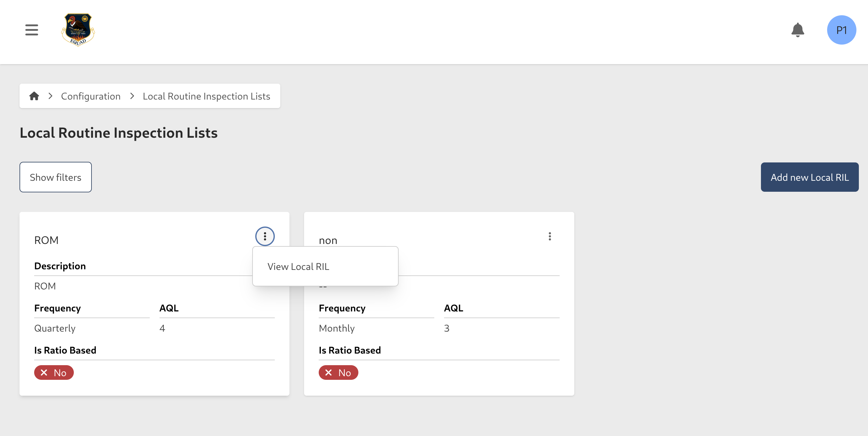Screen dimensions: 868x436
Task: Toggle Is Ratio Based badge on ROM card
Action: point(54,372)
